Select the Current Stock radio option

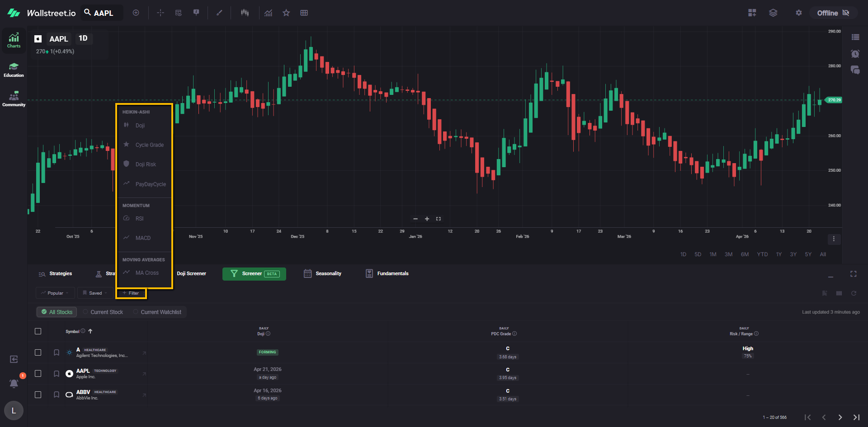click(103, 312)
